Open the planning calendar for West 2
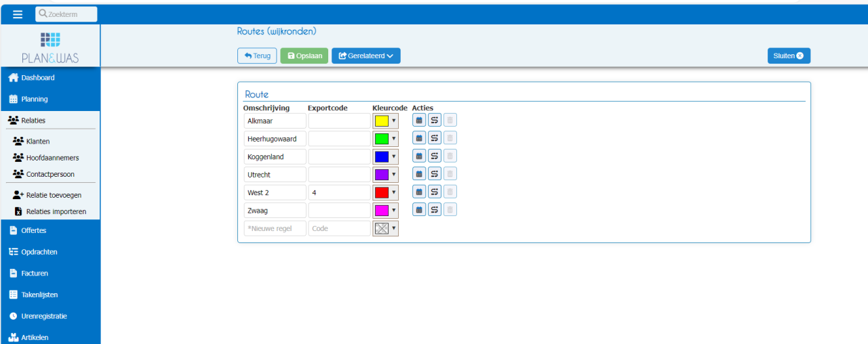Screen dimensions: 868x344 419,192
